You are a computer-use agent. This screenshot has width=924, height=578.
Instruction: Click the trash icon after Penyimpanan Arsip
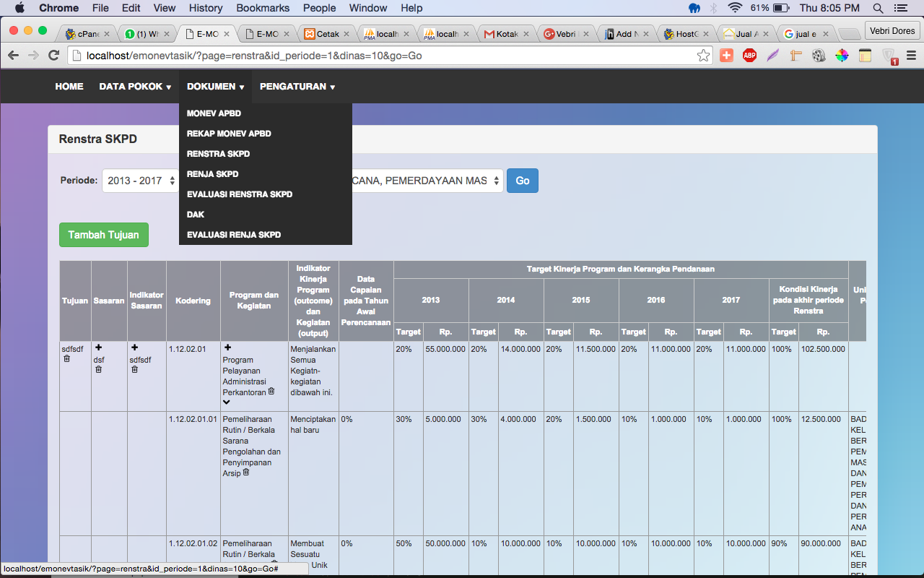point(246,473)
